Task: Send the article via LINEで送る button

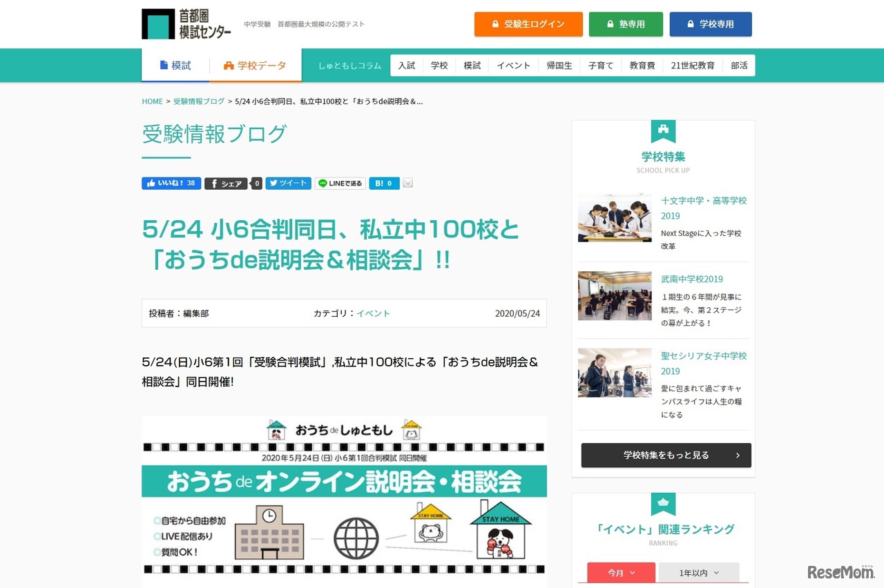Action: point(340,184)
